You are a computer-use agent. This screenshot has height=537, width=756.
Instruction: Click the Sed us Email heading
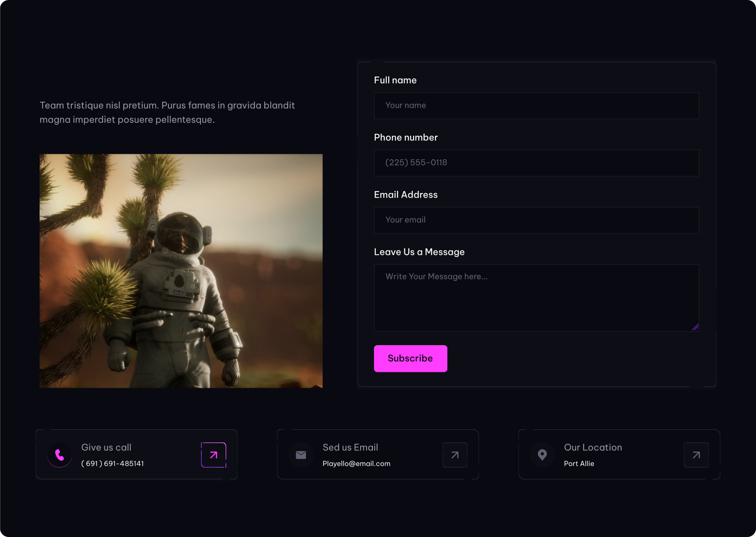point(350,447)
